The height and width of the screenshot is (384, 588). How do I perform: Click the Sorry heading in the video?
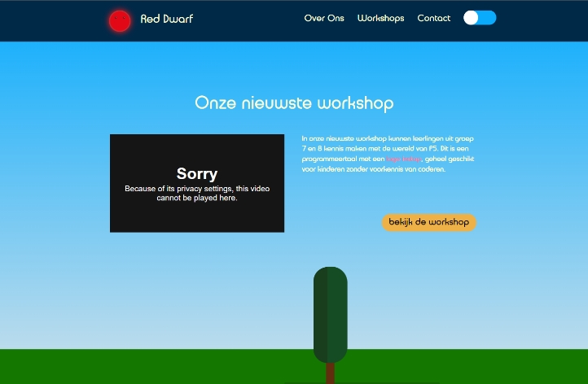pyautogui.click(x=197, y=173)
